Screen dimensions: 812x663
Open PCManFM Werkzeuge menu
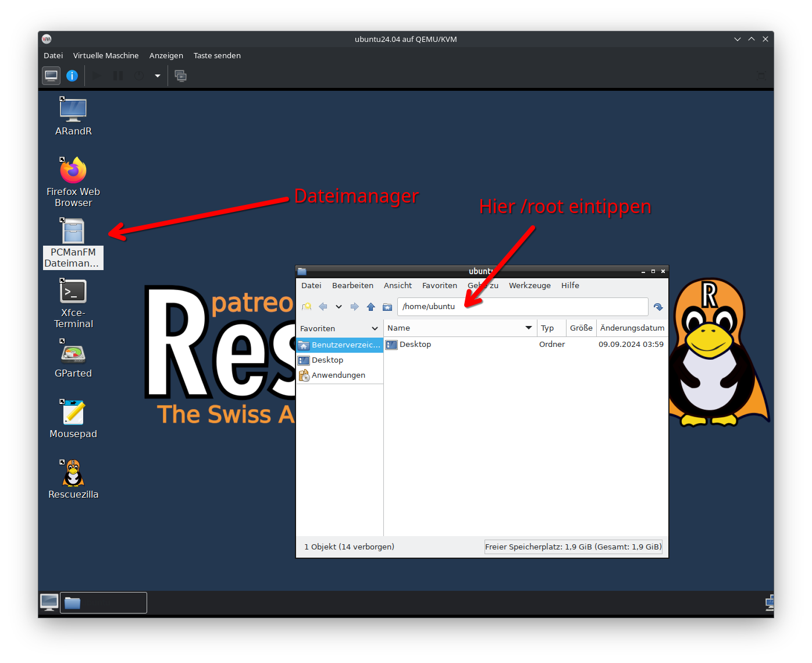click(530, 286)
